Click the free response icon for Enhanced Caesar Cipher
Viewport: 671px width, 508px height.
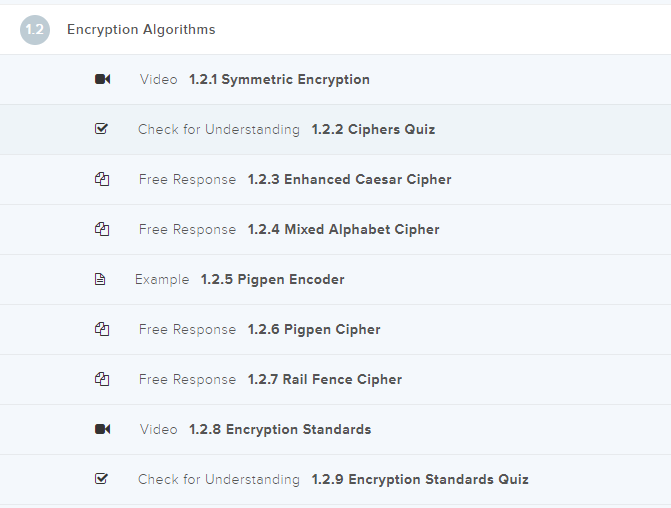pos(101,180)
